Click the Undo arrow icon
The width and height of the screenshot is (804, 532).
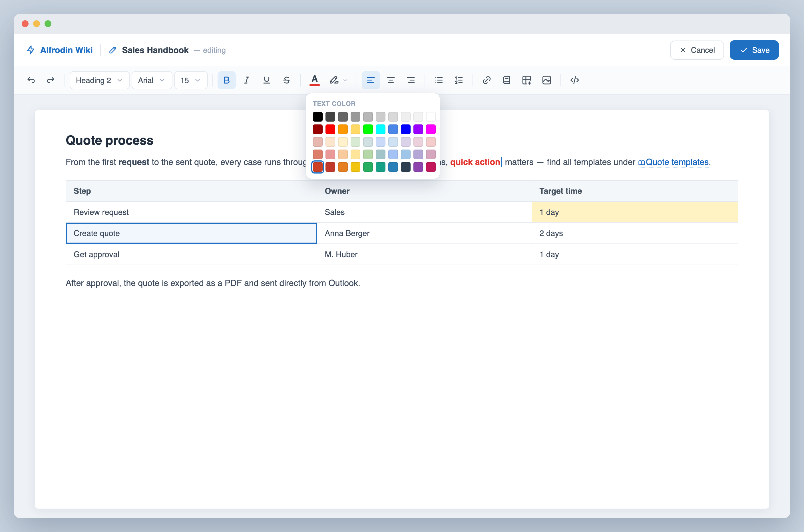[x=31, y=80]
